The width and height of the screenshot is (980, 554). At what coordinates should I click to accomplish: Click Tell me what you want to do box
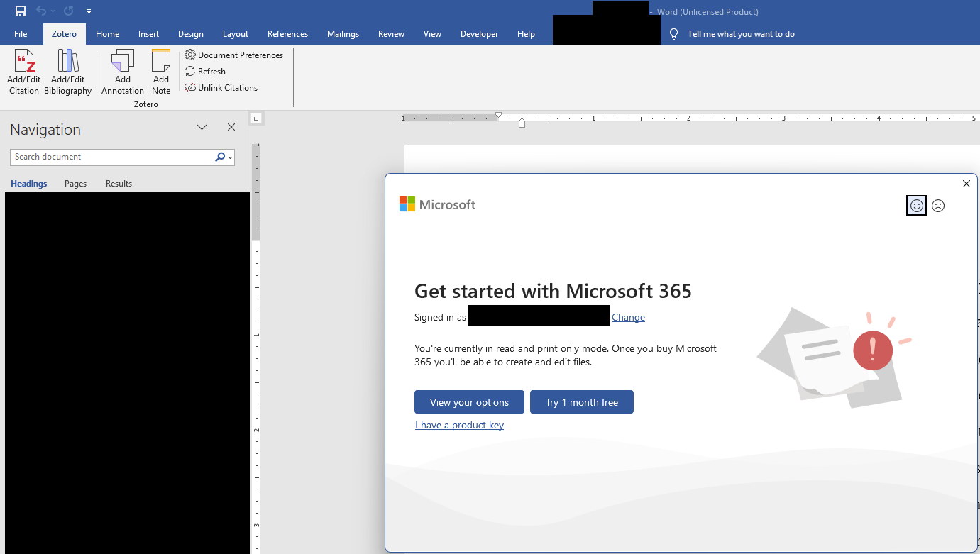(x=741, y=33)
